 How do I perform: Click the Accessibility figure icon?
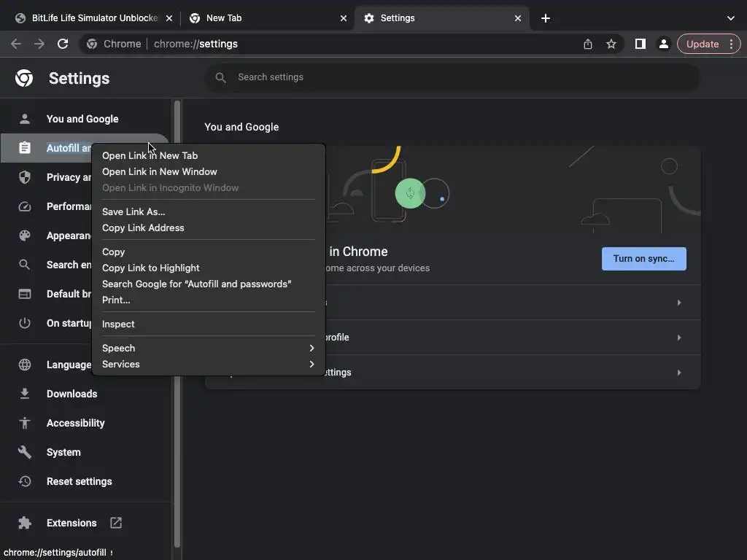click(24, 422)
